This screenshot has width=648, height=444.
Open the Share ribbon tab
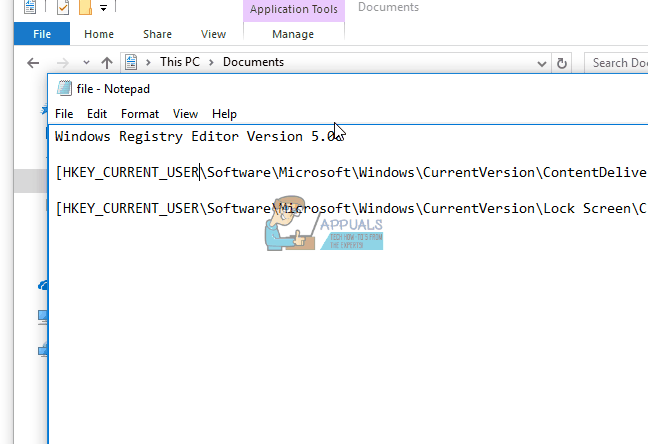(157, 34)
